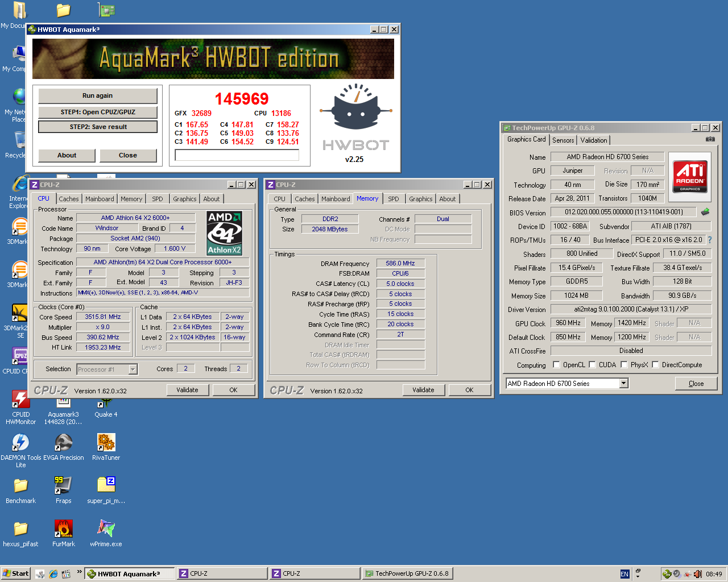Viewport: 728px width, 582px height.
Task: Switch to HWBOT Aquamark3 taskbar button
Action: pyautogui.click(x=130, y=573)
